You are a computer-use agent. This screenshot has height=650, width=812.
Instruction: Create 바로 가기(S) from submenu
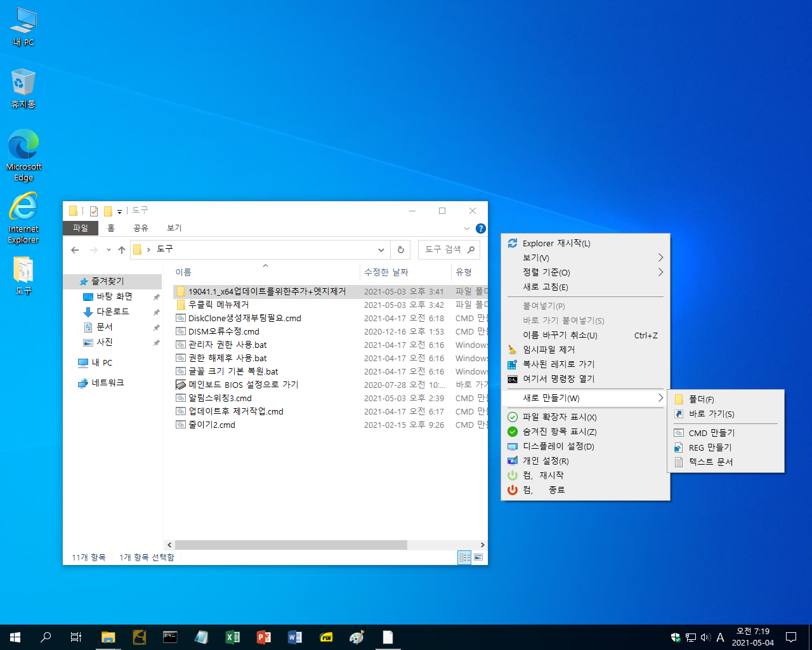pos(726,414)
